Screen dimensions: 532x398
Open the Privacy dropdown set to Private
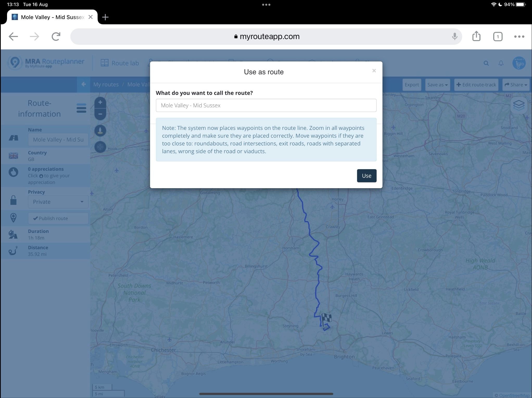click(x=58, y=202)
